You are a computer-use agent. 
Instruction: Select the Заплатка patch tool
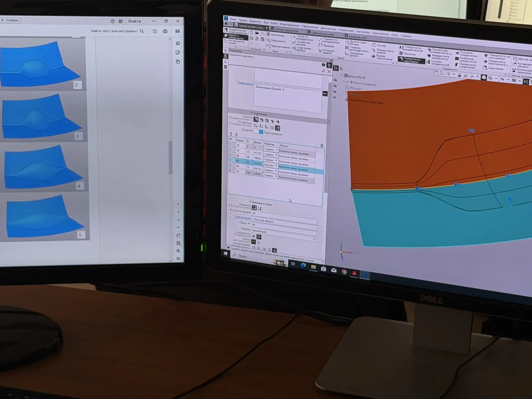[407, 54]
